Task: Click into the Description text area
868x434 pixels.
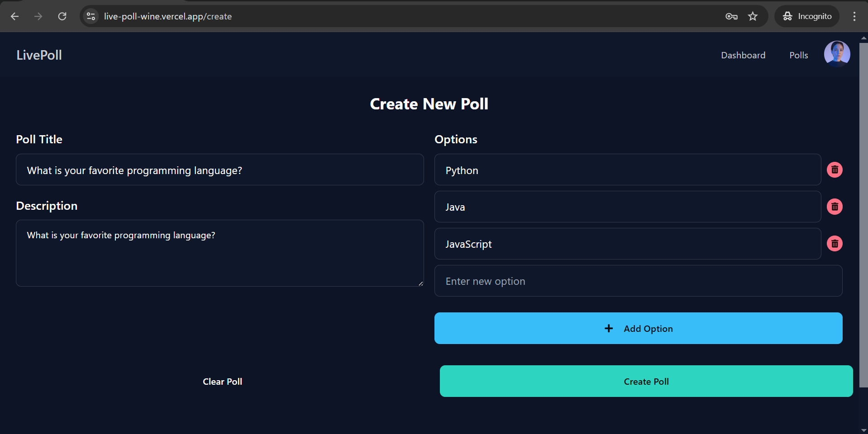Action: (x=219, y=253)
